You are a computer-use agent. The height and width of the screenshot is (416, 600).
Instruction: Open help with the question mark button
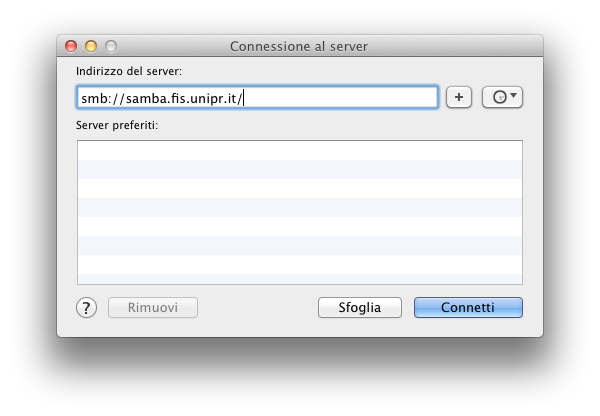click(86, 308)
